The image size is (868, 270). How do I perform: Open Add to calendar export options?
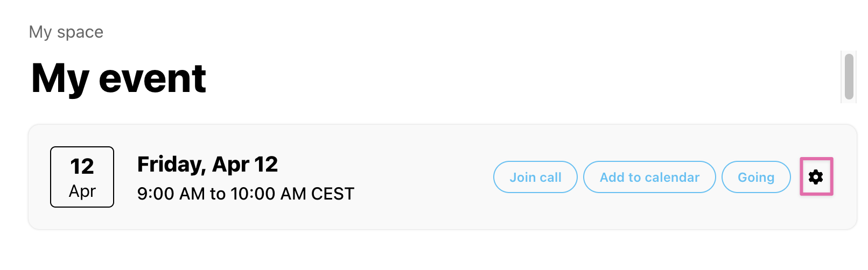pyautogui.click(x=649, y=177)
